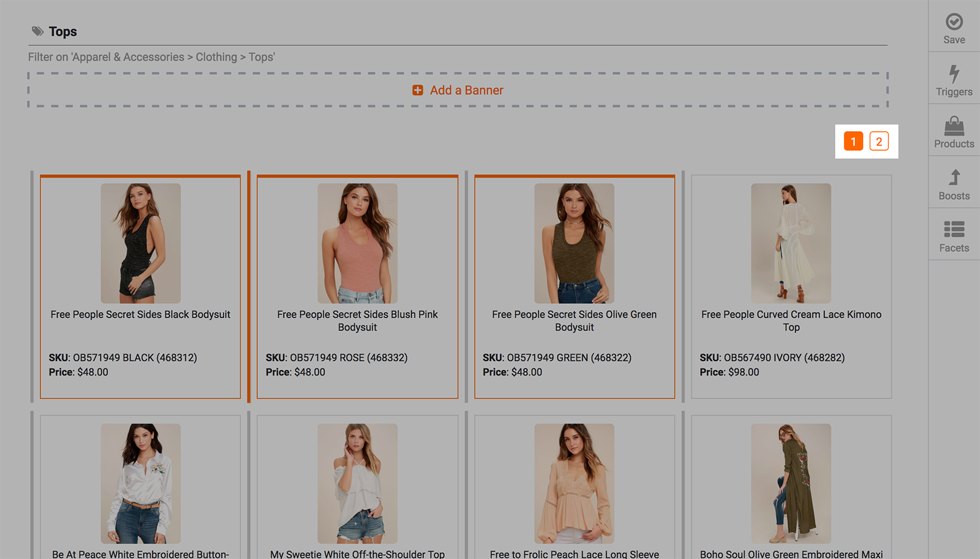This screenshot has width=980, height=559.
Task: Click the $48.00 price on Olive Green Bodysuit
Action: pyautogui.click(x=527, y=372)
